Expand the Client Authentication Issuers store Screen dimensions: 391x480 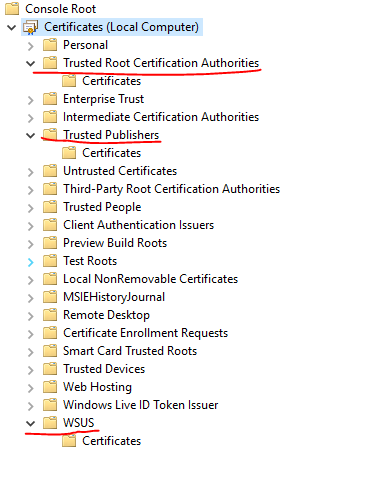[x=31, y=226]
